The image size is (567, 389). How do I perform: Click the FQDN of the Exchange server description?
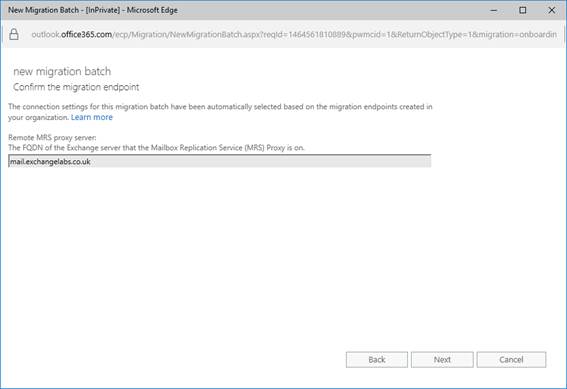pos(156,148)
